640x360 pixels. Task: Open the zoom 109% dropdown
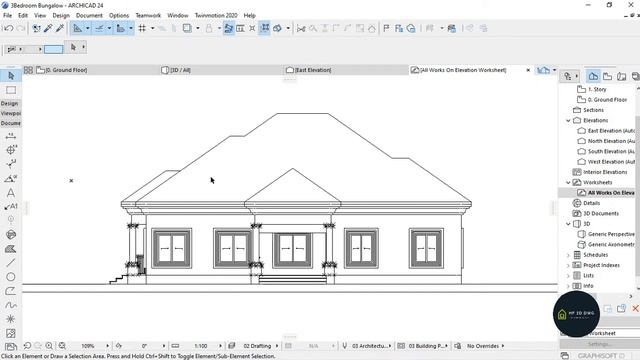tap(108, 346)
